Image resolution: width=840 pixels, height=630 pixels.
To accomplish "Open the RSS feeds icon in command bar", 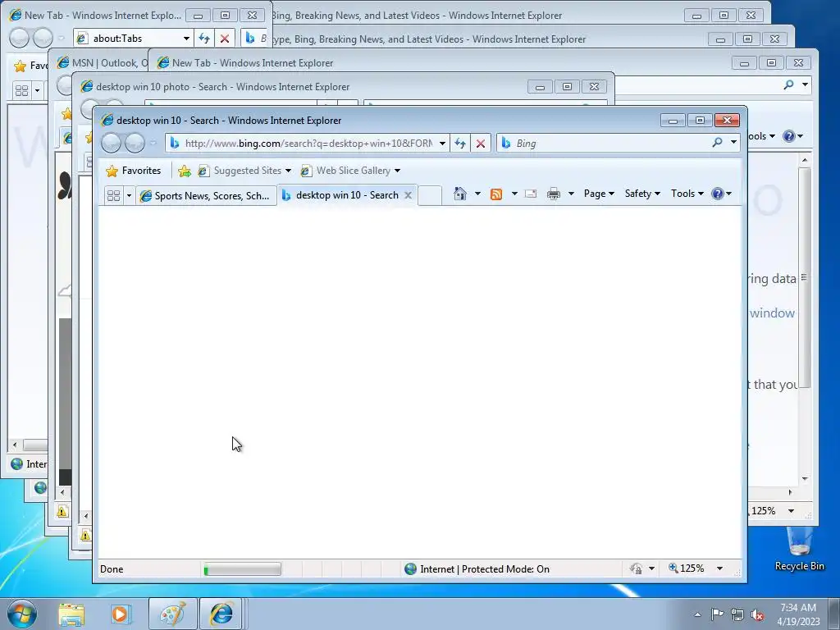I will [x=496, y=194].
